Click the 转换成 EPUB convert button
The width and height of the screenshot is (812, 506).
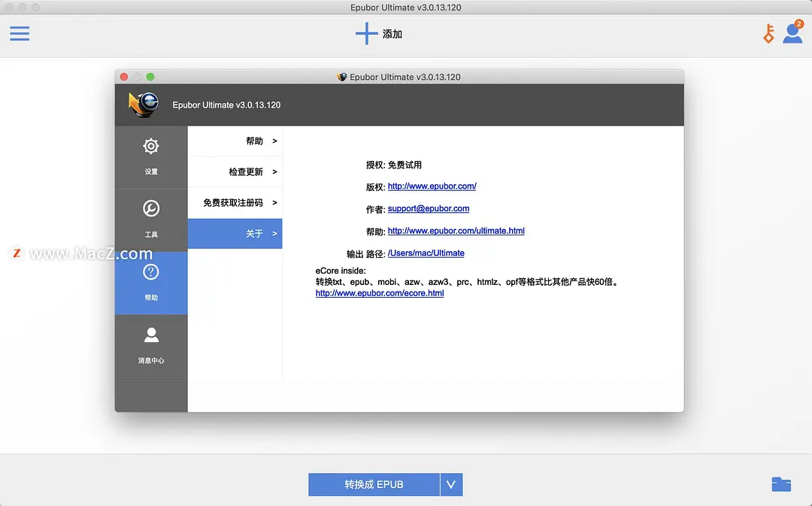pos(374,484)
